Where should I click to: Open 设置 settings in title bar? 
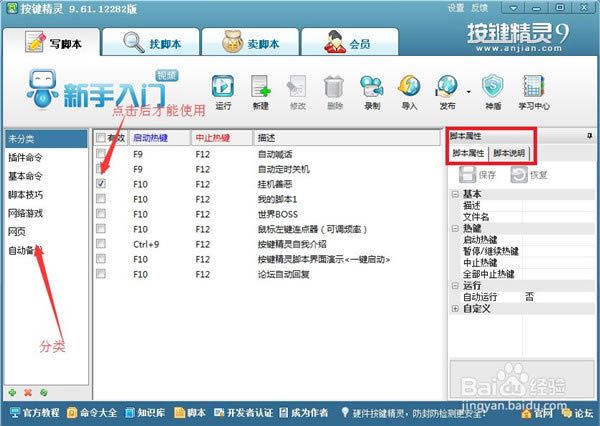(456, 8)
